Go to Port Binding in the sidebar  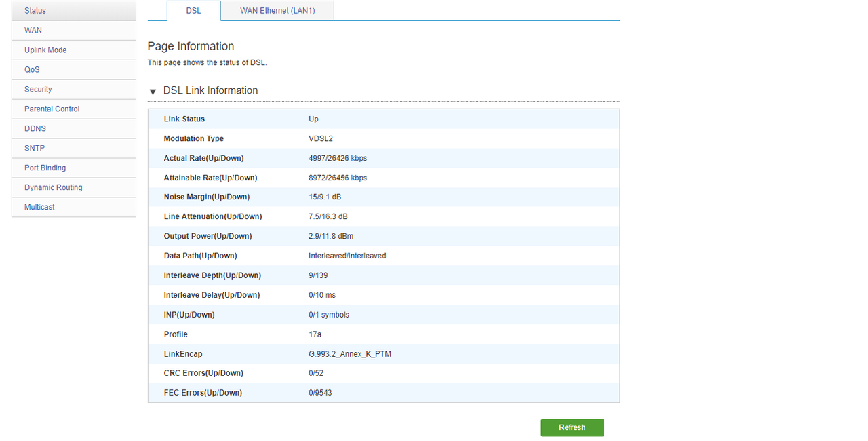tap(45, 168)
